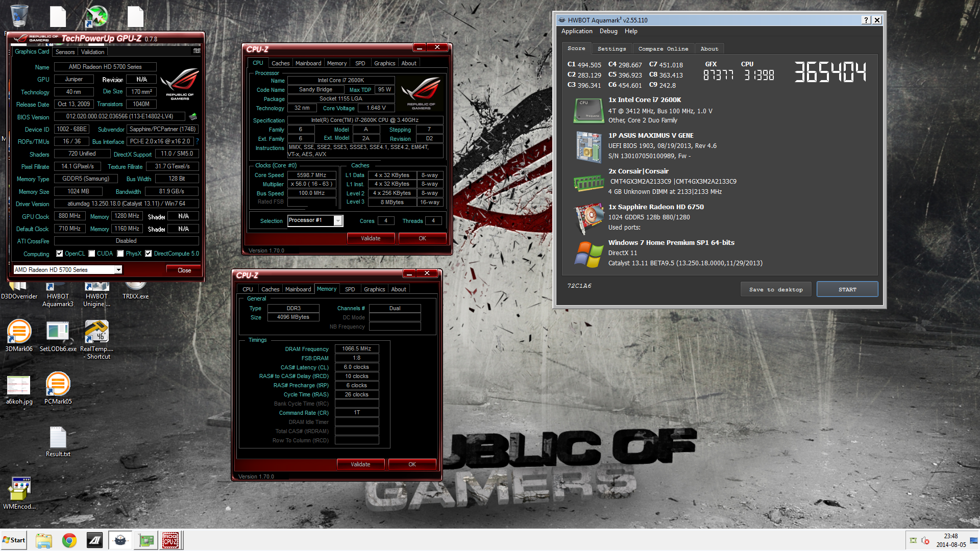Click the ROG CPU-Z taskbar icon

click(170, 540)
